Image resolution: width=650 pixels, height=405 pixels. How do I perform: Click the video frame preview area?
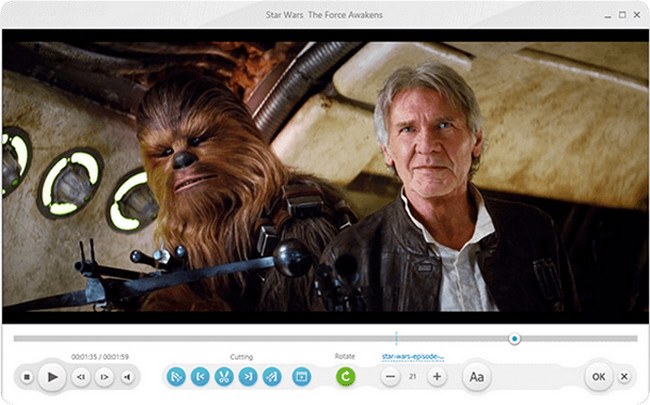point(325,176)
